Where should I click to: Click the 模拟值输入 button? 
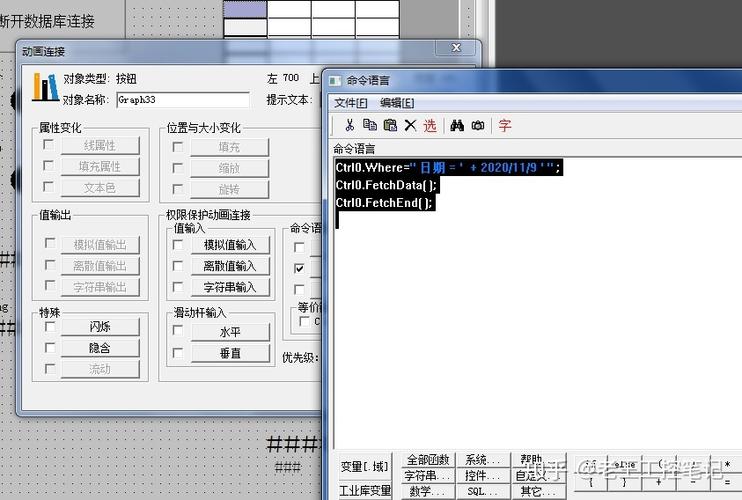click(x=230, y=245)
